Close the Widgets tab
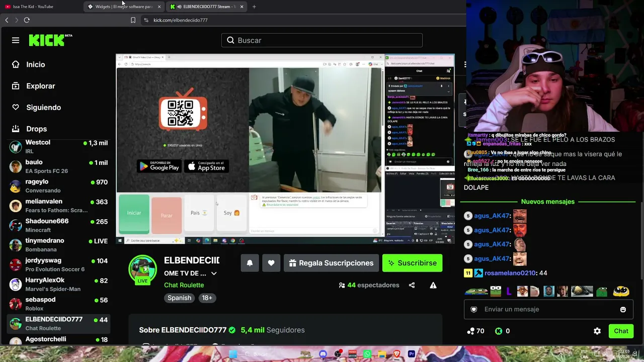 pyautogui.click(x=159, y=7)
